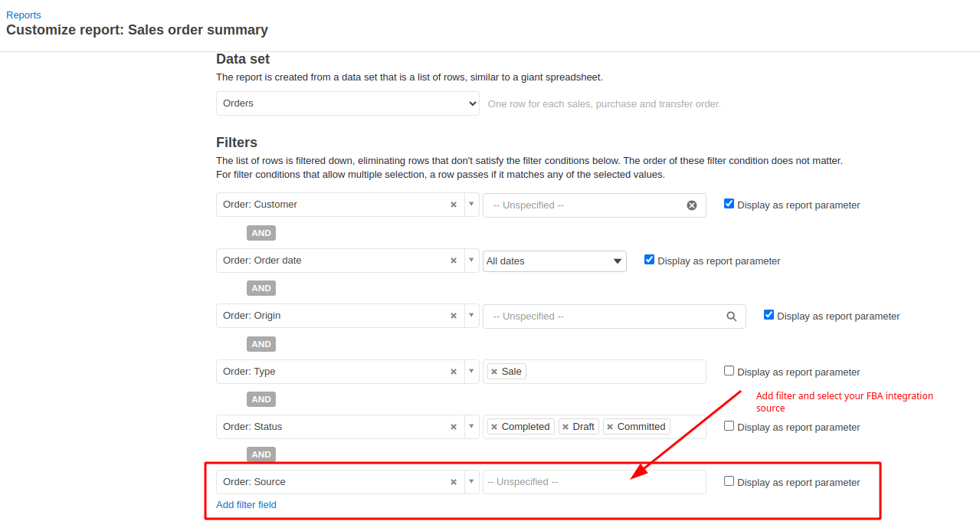Expand the Order: Status field dropdown arrow
This screenshot has height=528, width=980.
472,427
